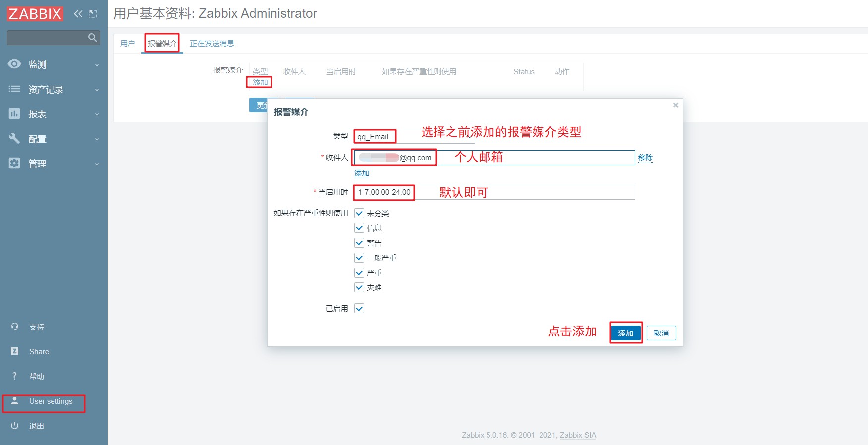Close the 报警媒介 dialog with X
This screenshot has height=445, width=868.
click(676, 105)
